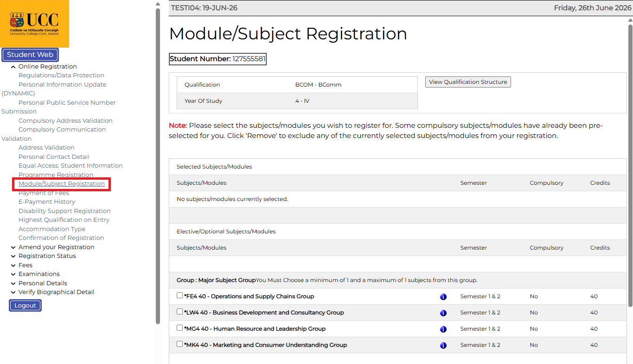Viewport: 633px width, 364px height.
Task: Expand the Examinations section
Action: point(13,274)
